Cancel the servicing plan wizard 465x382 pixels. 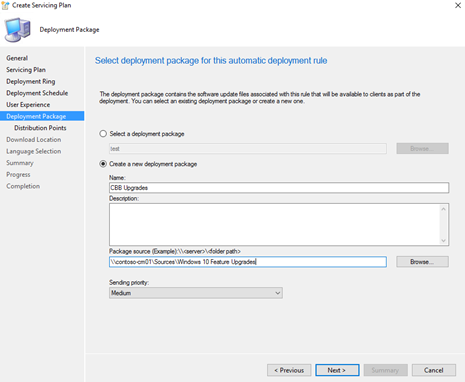tap(434, 370)
